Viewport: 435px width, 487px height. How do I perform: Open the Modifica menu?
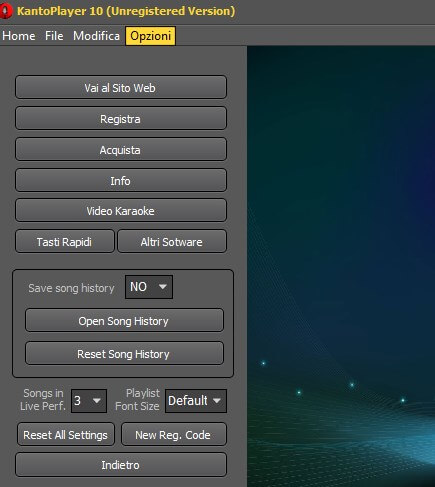[x=96, y=36]
